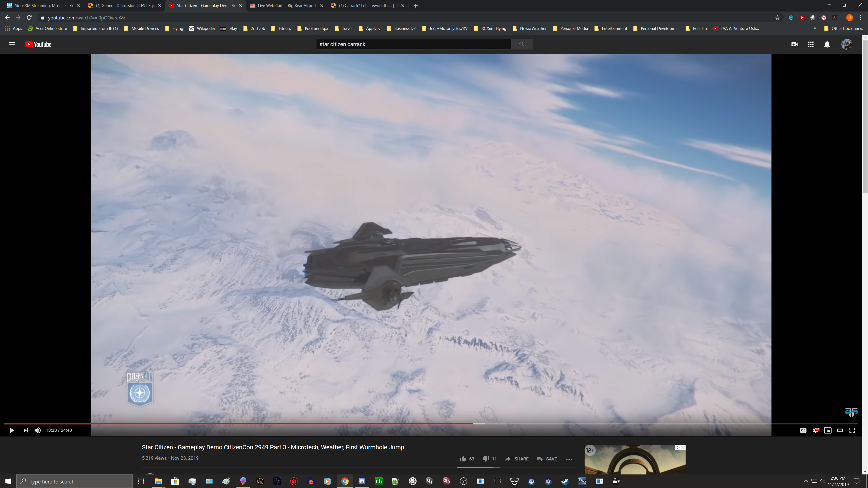The height and width of the screenshot is (488, 868).
Task: Toggle closed captions on the video
Action: click(803, 430)
